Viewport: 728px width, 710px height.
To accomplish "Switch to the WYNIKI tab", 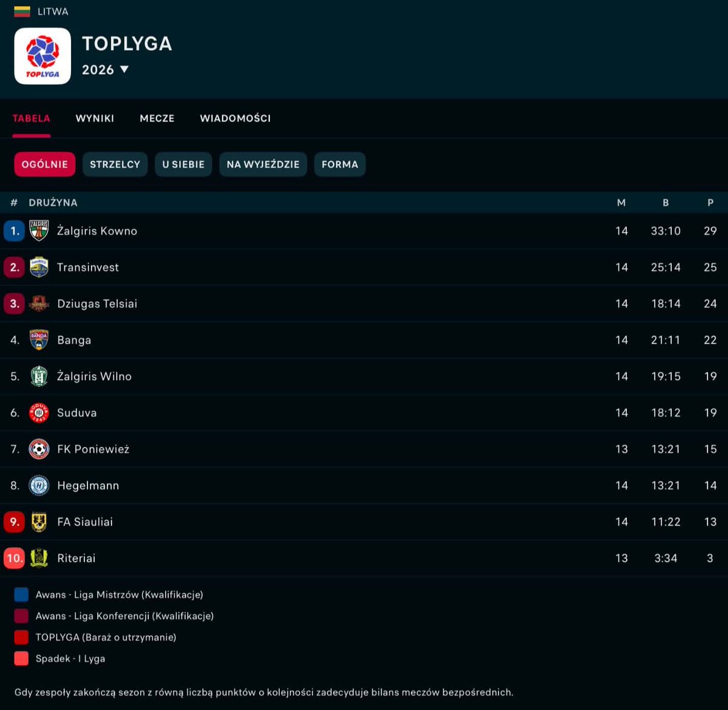I will (x=95, y=118).
